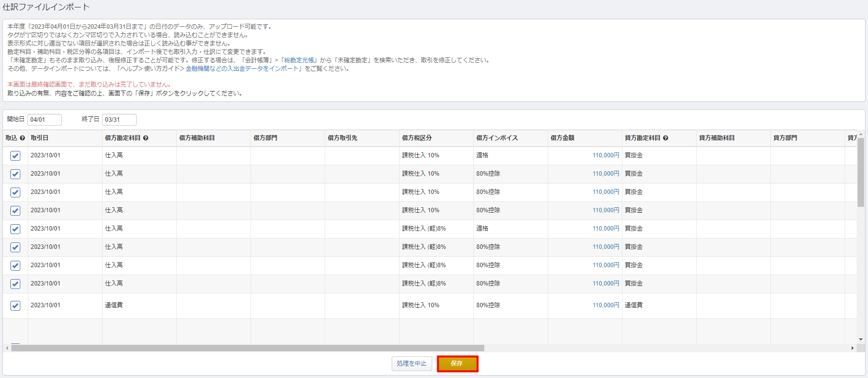868x378 pixels.
Task: Uncheck import checkbox for the 通信費 row
Action: click(x=15, y=306)
